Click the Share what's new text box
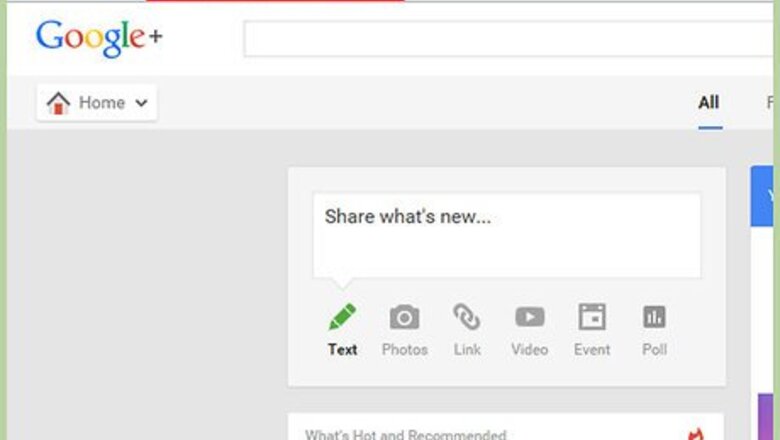Viewport: 780px width, 440px height. click(506, 236)
